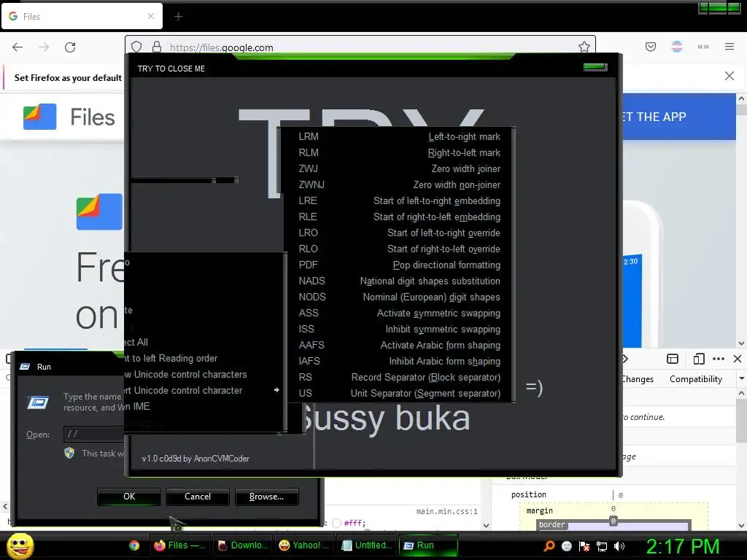Image resolution: width=747 pixels, height=560 pixels.
Task: Click the 2:17 PM taskbar clock
Action: [683, 546]
